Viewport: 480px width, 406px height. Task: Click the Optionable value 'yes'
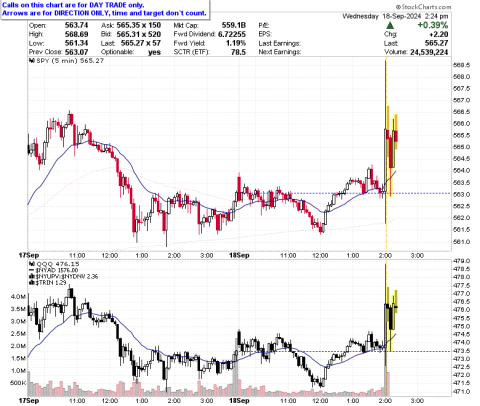pyautogui.click(x=154, y=52)
